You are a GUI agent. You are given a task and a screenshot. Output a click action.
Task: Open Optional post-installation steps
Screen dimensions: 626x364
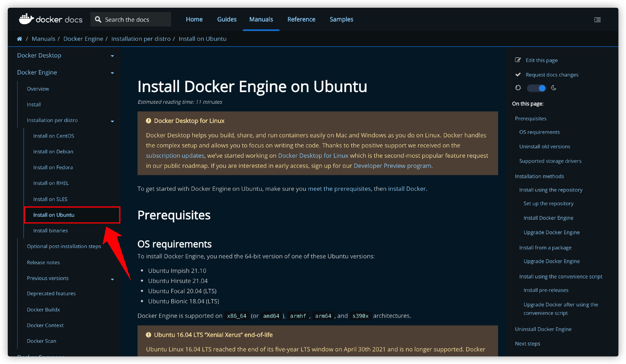[64, 246]
